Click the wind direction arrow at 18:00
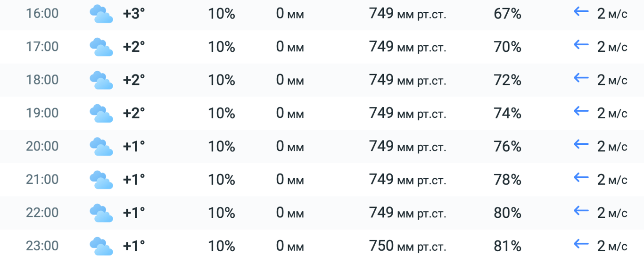Screen dimensions: 644x264 [x=581, y=78]
